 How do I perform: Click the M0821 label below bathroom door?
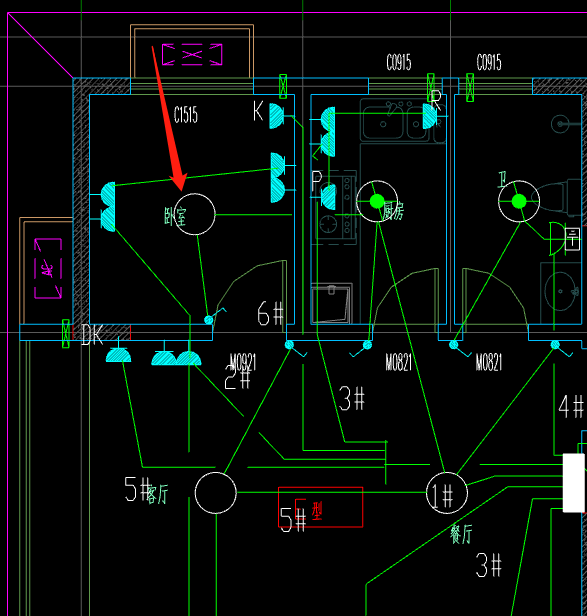point(489,362)
